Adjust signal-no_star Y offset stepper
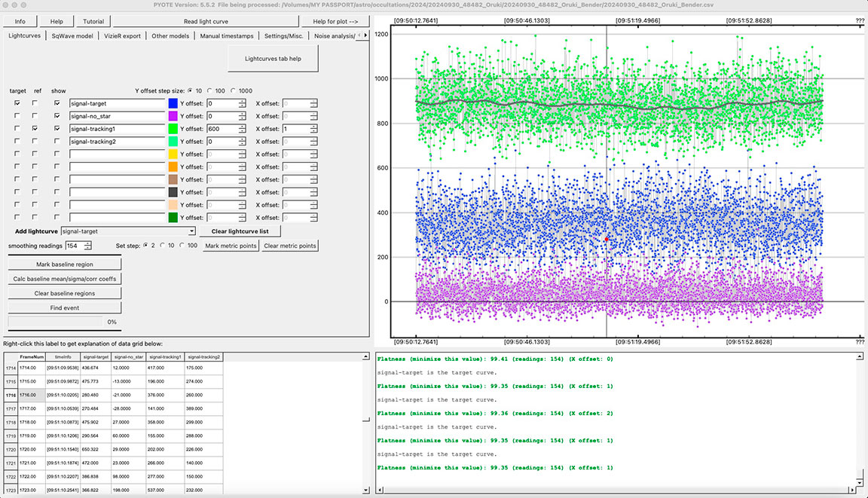 [x=242, y=116]
